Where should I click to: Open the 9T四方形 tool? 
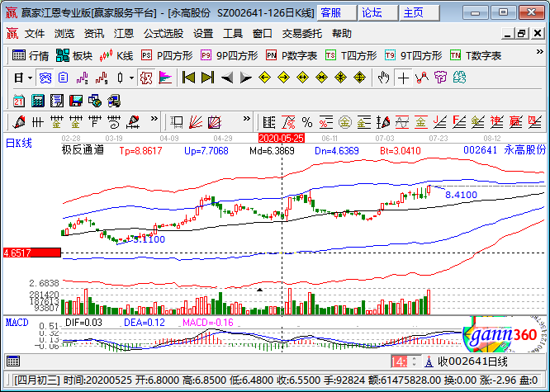(x=414, y=55)
